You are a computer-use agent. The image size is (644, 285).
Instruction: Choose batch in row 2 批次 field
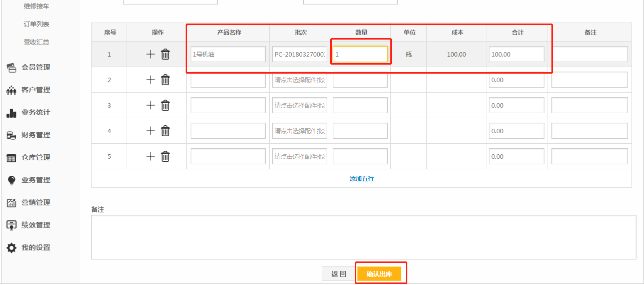pos(300,80)
